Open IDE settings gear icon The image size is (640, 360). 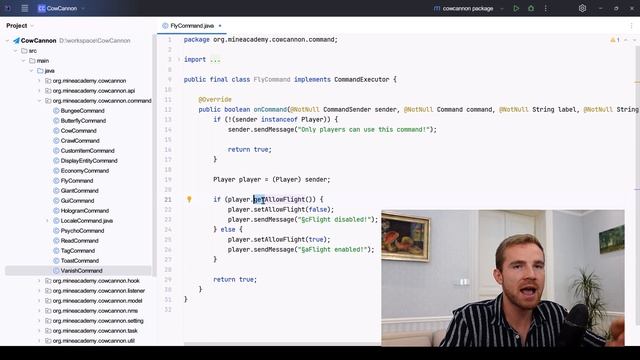pyautogui.click(x=582, y=8)
